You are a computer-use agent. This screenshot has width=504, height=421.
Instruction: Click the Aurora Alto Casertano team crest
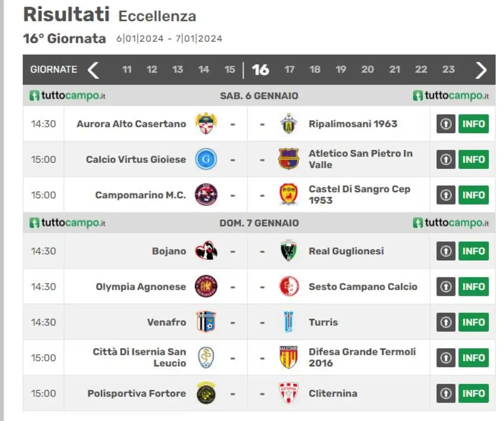point(206,124)
